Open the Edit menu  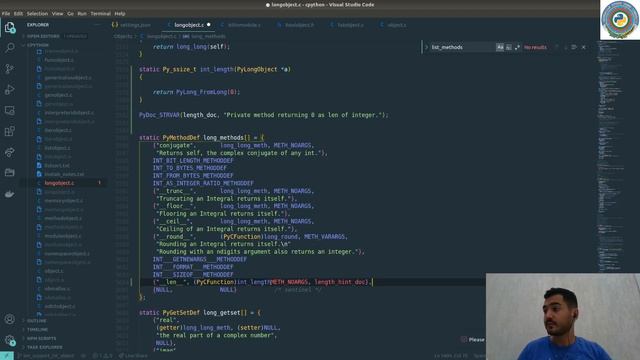18,13
